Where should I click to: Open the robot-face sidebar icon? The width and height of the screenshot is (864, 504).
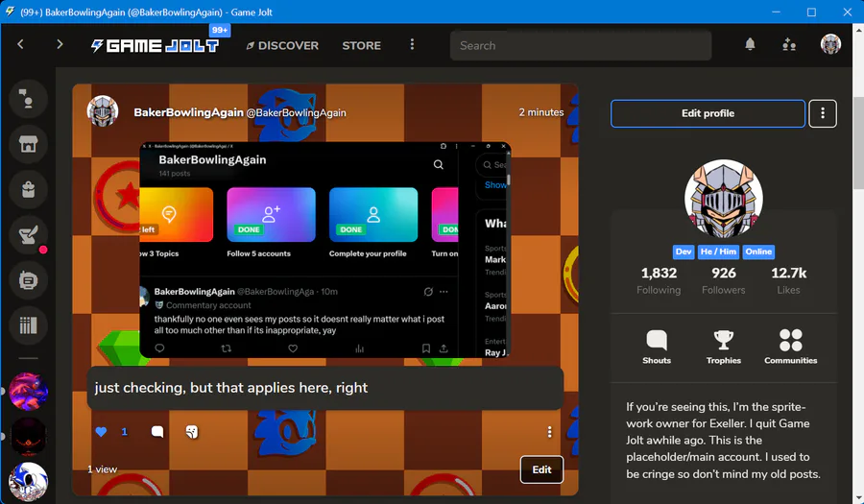tap(28, 280)
